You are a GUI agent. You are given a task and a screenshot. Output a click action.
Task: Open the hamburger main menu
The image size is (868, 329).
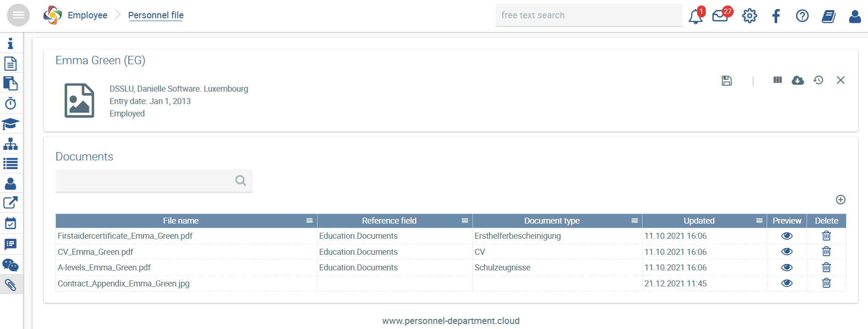tap(18, 15)
